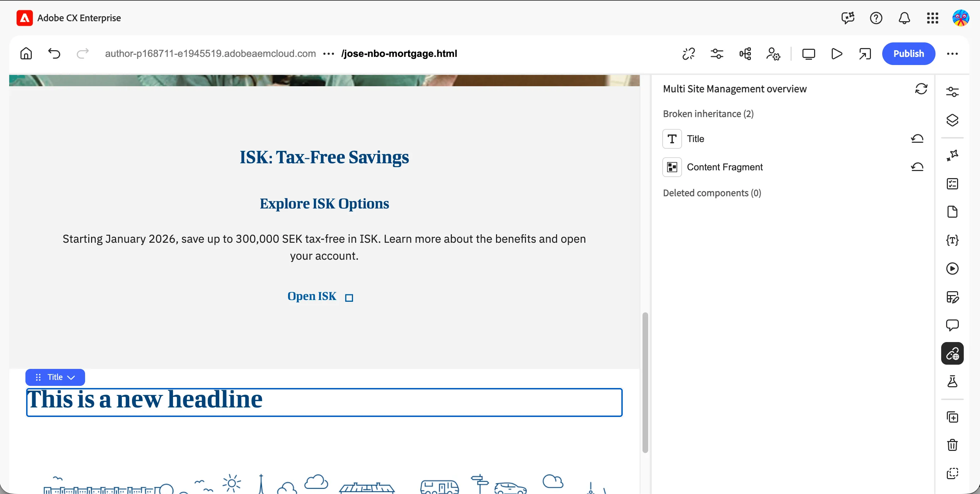Image resolution: width=980 pixels, height=494 pixels.
Task: Open the more options menu beside Publish
Action: tap(952, 54)
